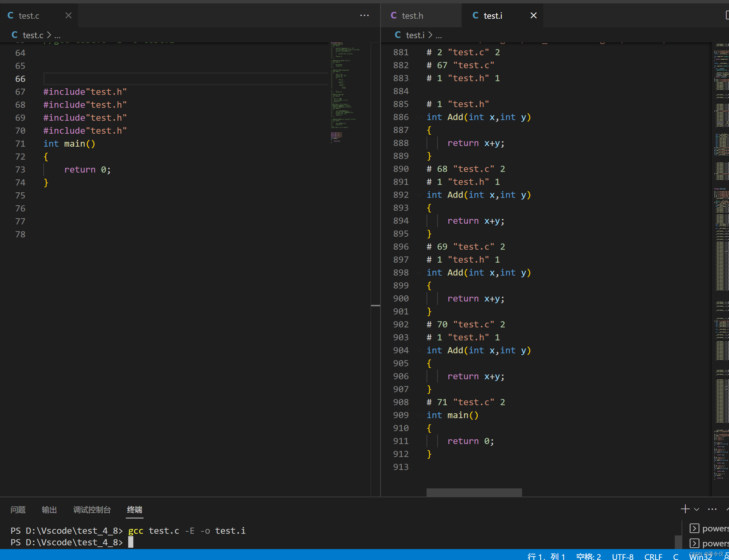This screenshot has height=560, width=729.
Task: Click the C file icon on test.i tab
Action: (x=476, y=15)
